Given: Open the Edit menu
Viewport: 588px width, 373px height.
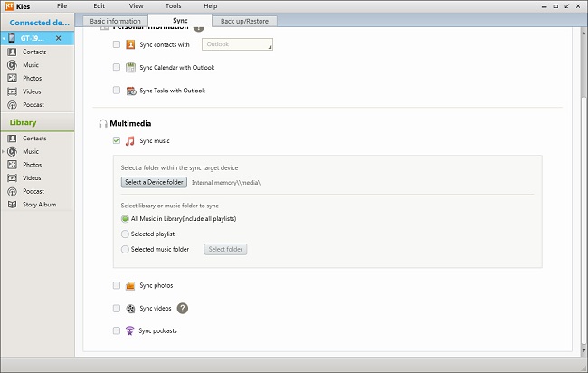Looking at the screenshot, I should 99,6.
